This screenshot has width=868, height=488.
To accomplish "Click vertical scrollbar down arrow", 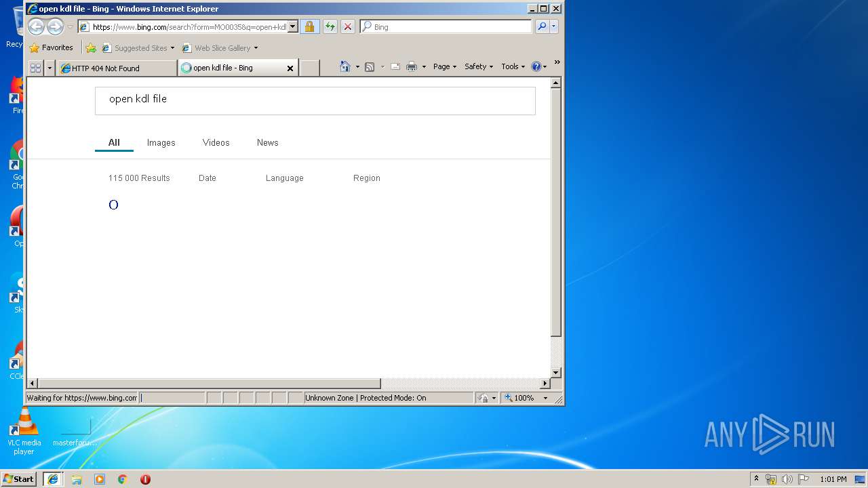I will (556, 372).
